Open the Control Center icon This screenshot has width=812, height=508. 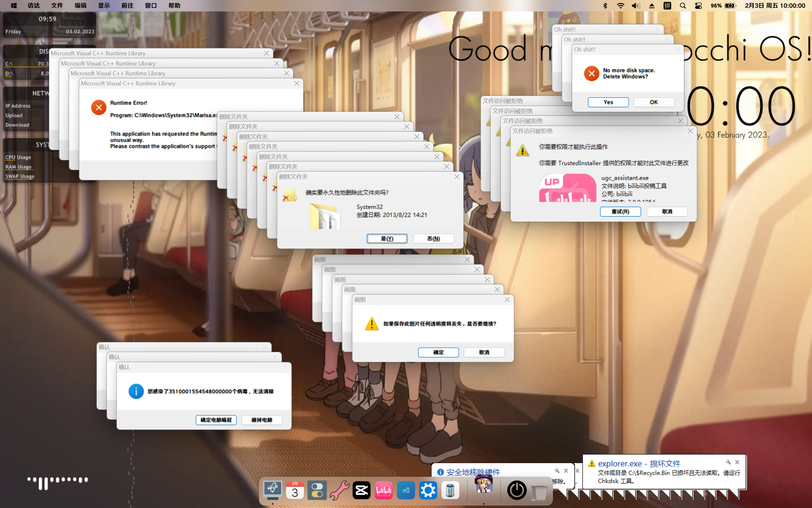click(698, 6)
